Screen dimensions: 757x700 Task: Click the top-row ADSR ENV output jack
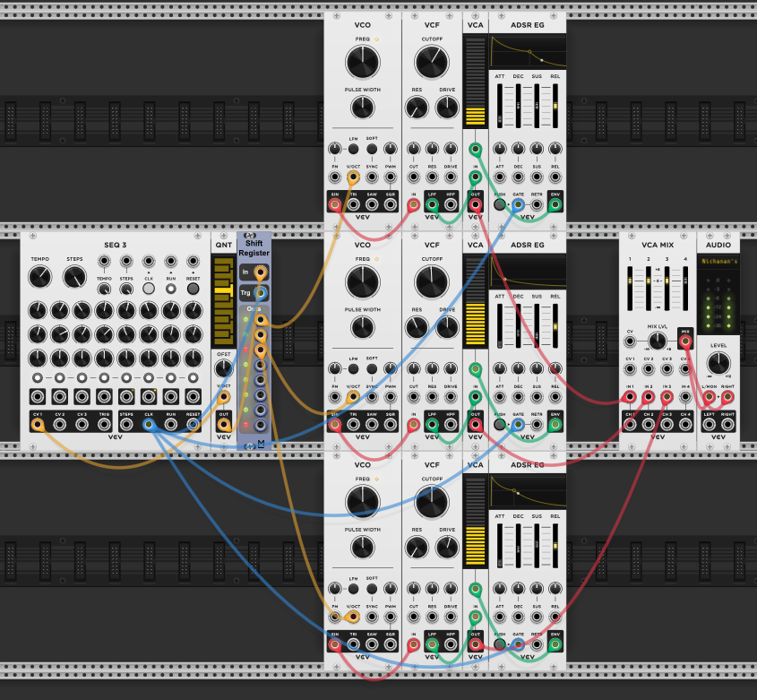click(x=555, y=205)
